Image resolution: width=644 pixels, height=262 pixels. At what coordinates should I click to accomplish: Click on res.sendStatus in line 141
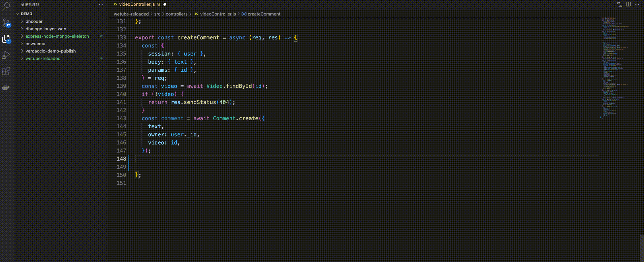coord(193,102)
